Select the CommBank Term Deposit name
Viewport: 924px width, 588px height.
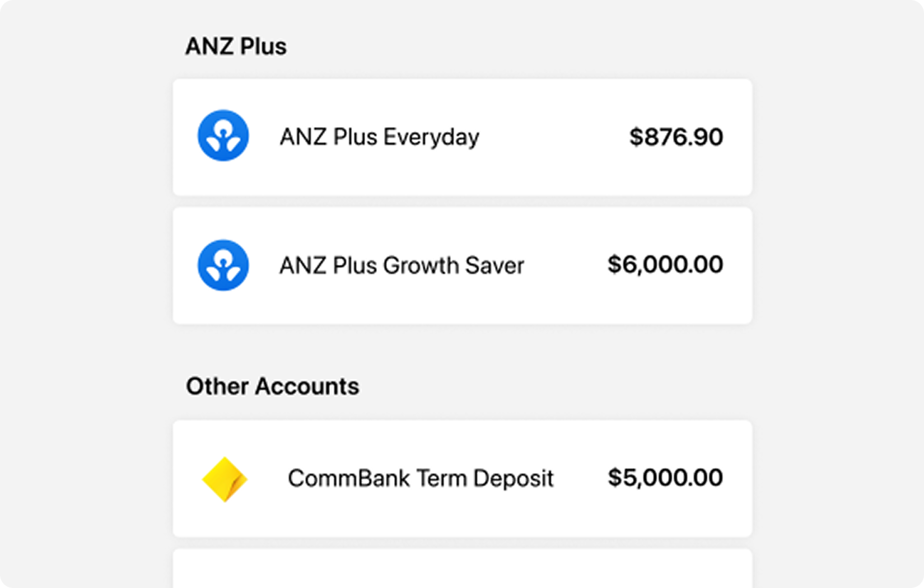coord(420,479)
